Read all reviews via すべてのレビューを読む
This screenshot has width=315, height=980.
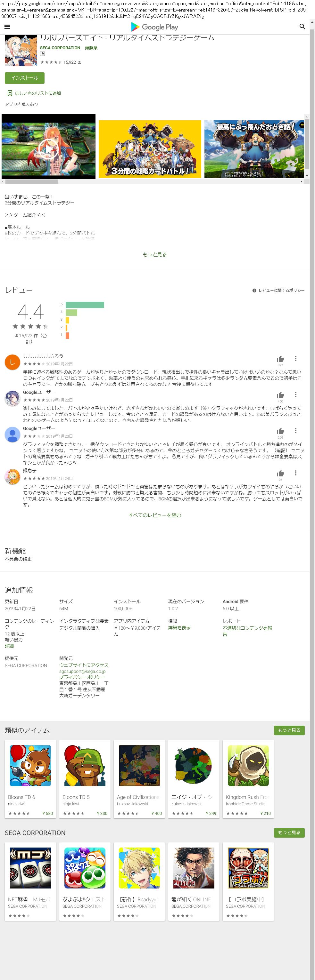[x=155, y=515]
